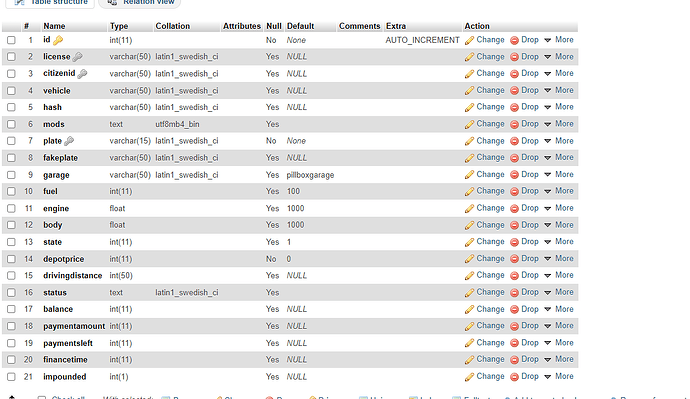Image resolution: width=690 pixels, height=399 pixels.
Task: Click the red Drop icon for paymentamount
Action: [x=514, y=326]
